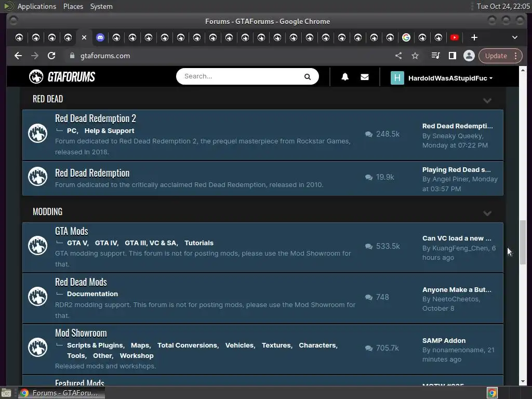Click the GTA Mods forum icon
The image size is (532, 399).
tap(37, 246)
